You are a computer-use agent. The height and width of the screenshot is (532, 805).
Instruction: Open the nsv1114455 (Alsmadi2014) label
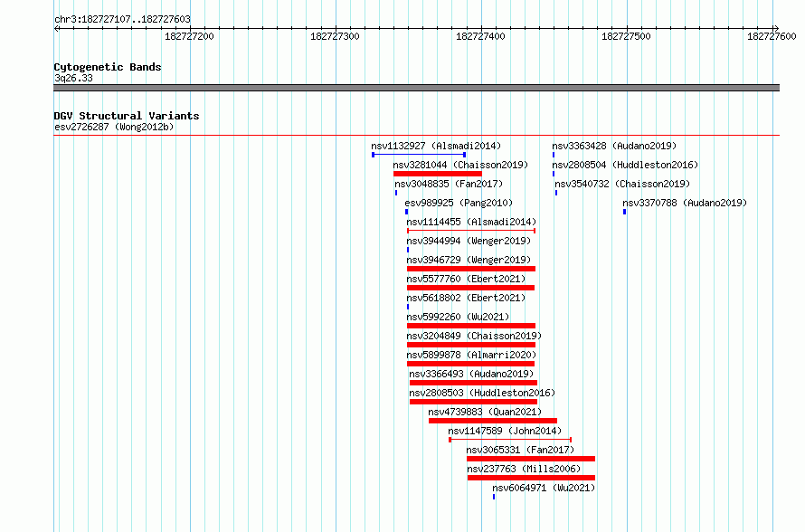click(x=471, y=222)
